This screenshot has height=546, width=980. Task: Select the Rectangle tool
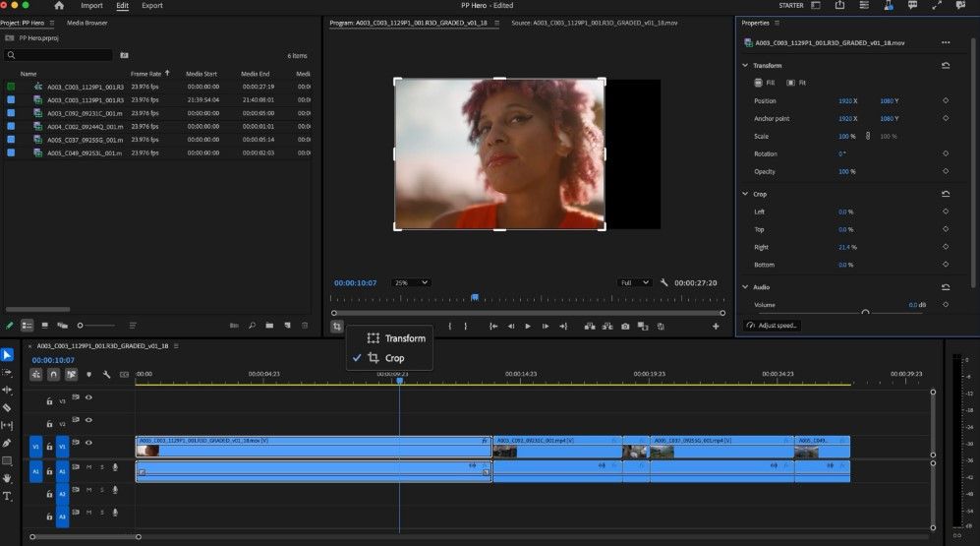[x=7, y=461]
